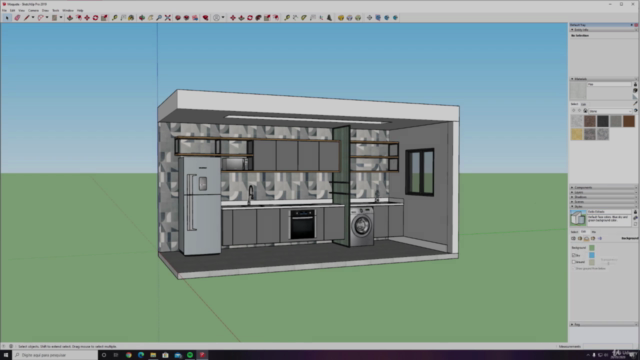Open the Window menu
This screenshot has height=360, width=640.
coord(68,10)
